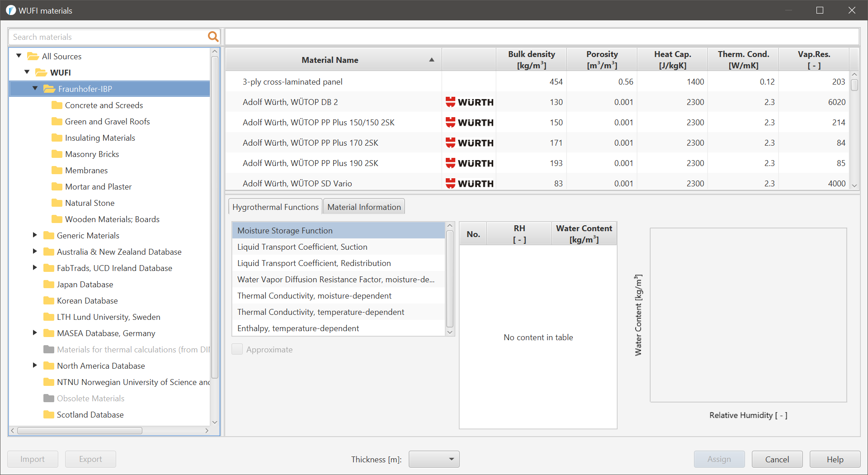Open the Thickness dropdown
Screen dimensions: 868x475
click(x=434, y=459)
